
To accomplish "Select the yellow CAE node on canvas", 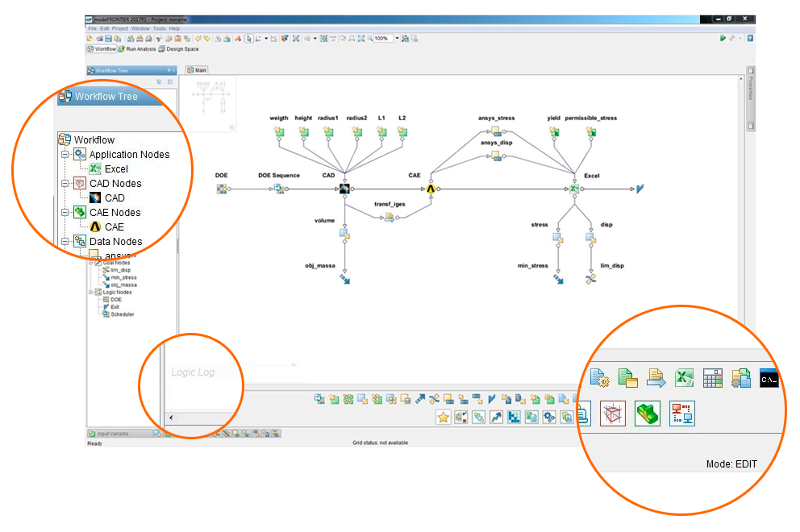I will pos(431,189).
